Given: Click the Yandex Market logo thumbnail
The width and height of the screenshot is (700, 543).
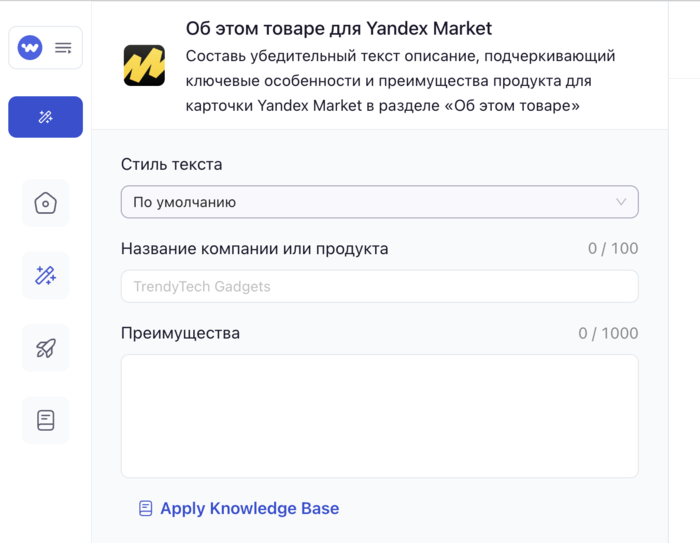Looking at the screenshot, I should (144, 65).
